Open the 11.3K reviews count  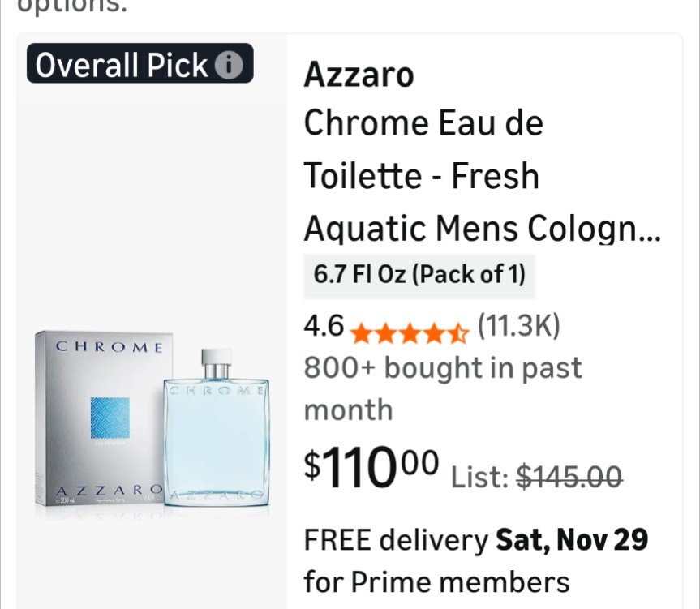tap(518, 326)
